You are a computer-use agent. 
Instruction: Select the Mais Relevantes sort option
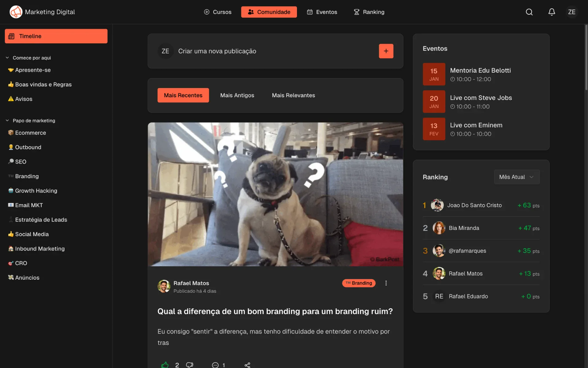pos(293,95)
